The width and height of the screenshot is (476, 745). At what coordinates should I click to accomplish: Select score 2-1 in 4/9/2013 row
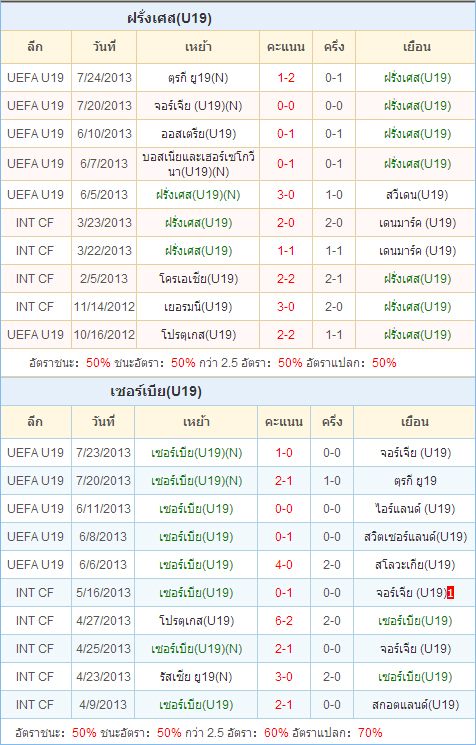pyautogui.click(x=284, y=705)
